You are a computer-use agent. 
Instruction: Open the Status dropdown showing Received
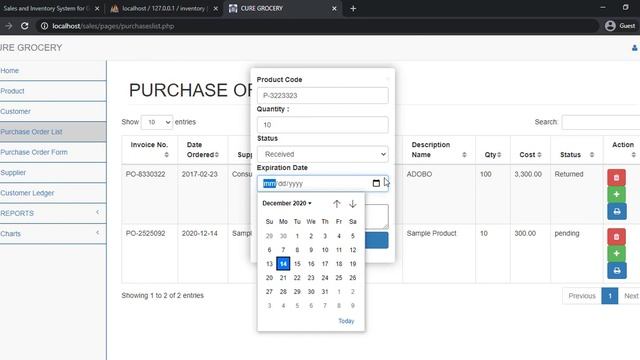tap(322, 154)
